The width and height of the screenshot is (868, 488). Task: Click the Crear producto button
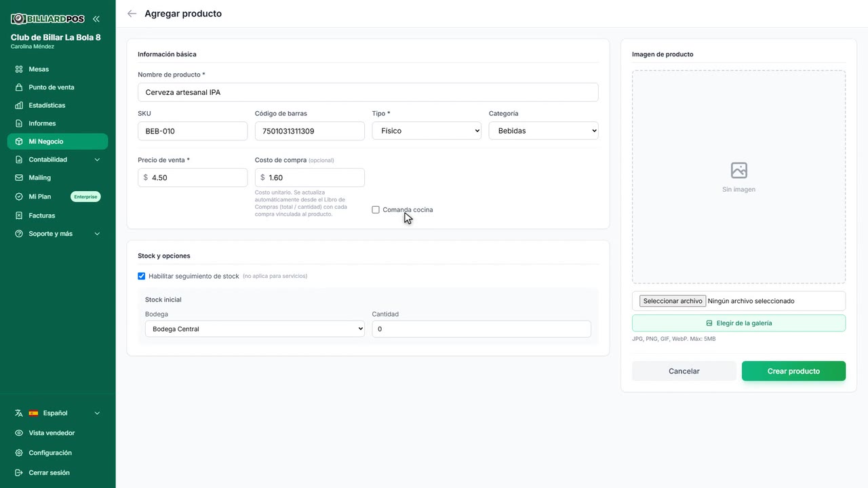(793, 371)
